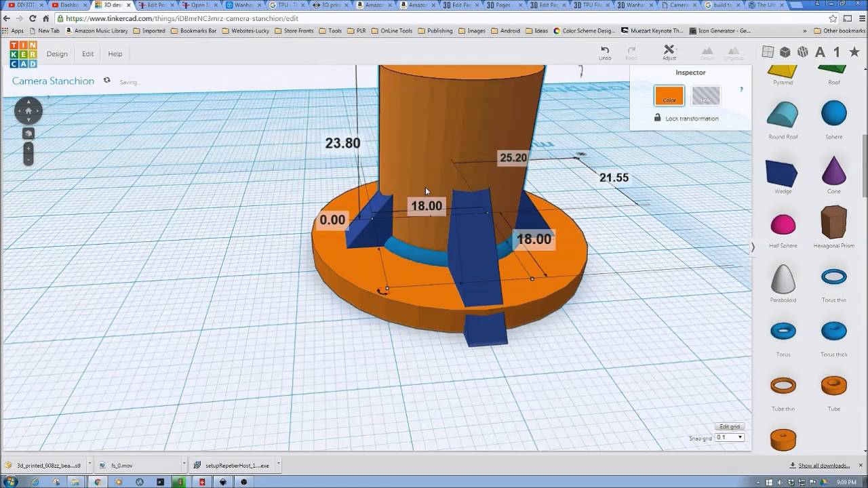Open the Adjust tools icon
Image resolution: width=868 pixels, height=488 pixels.
pyautogui.click(x=669, y=49)
